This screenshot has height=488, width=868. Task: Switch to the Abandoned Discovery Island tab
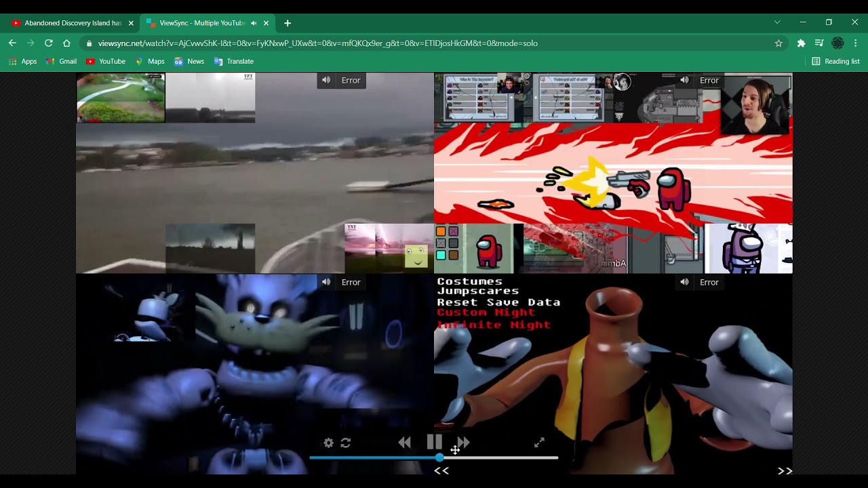pos(73,23)
